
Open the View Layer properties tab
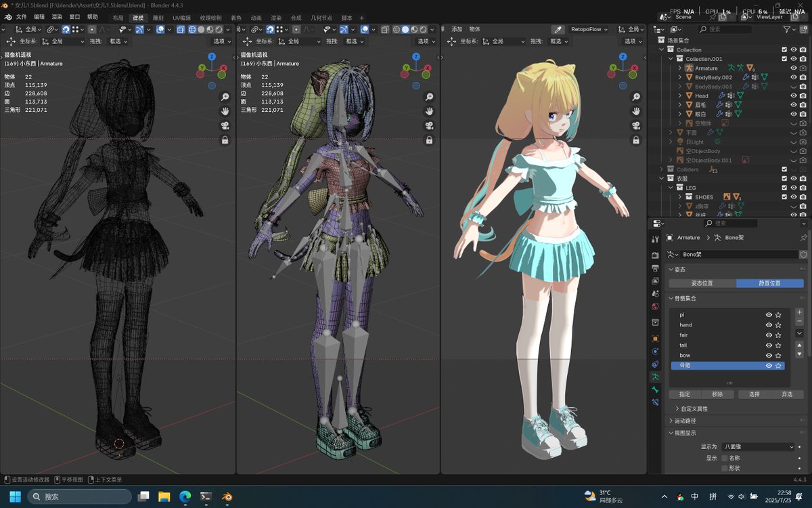point(655,280)
